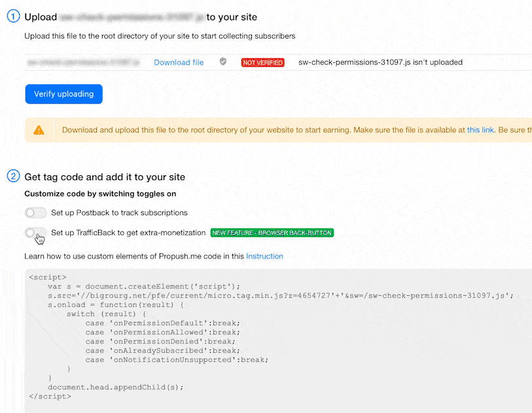Enable the TrafficBack extra-monetization toggle
The width and height of the screenshot is (532, 413).
pyautogui.click(x=35, y=233)
